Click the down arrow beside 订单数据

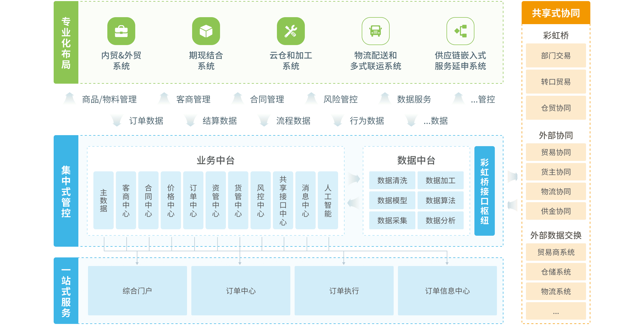click(x=117, y=120)
